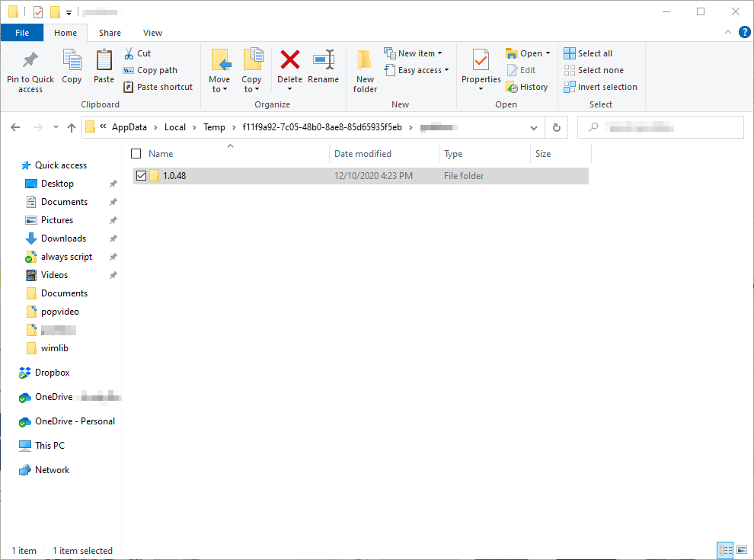Toggle the select-all checkbox in the Name column
The height and width of the screenshot is (560, 754).
point(136,153)
